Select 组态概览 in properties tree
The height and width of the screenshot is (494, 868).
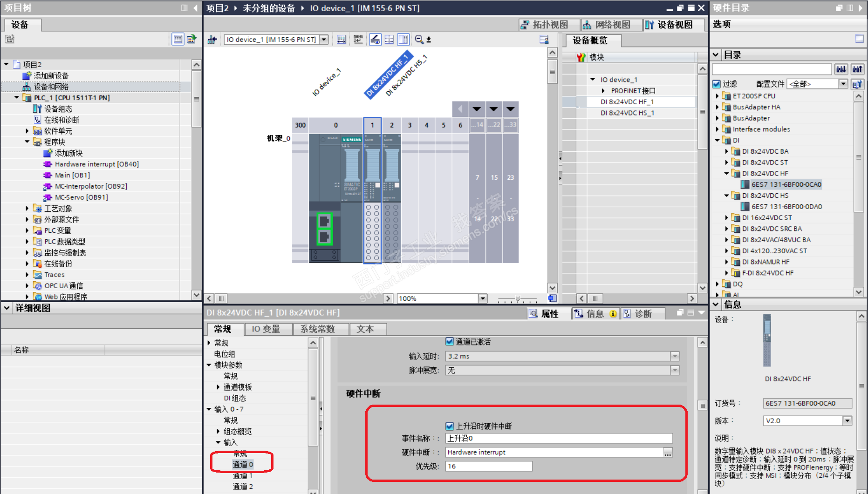238,432
